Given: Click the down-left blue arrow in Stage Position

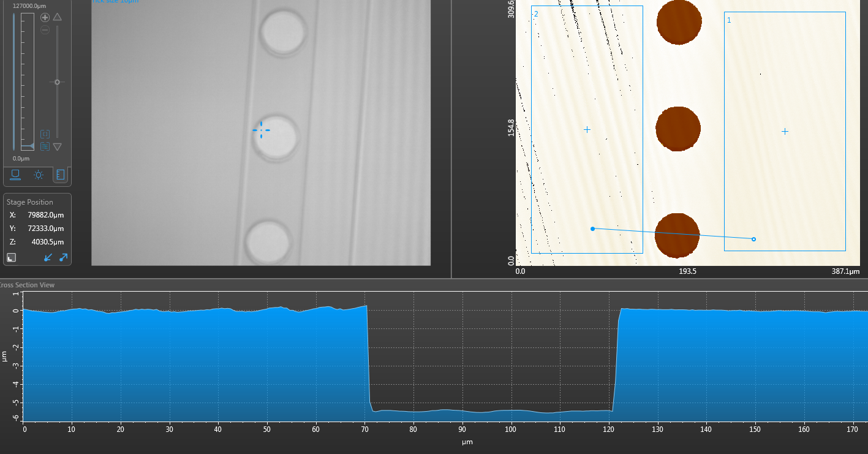Looking at the screenshot, I should (48, 258).
